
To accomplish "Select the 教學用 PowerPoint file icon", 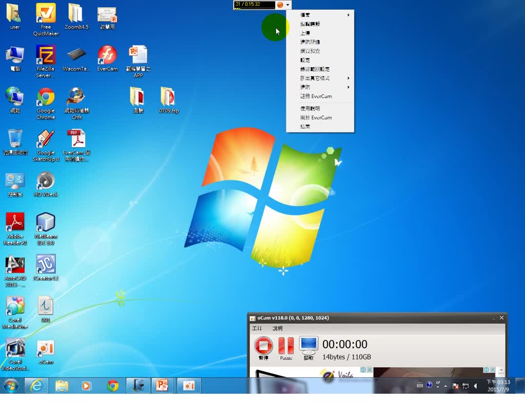I will coord(107,17).
